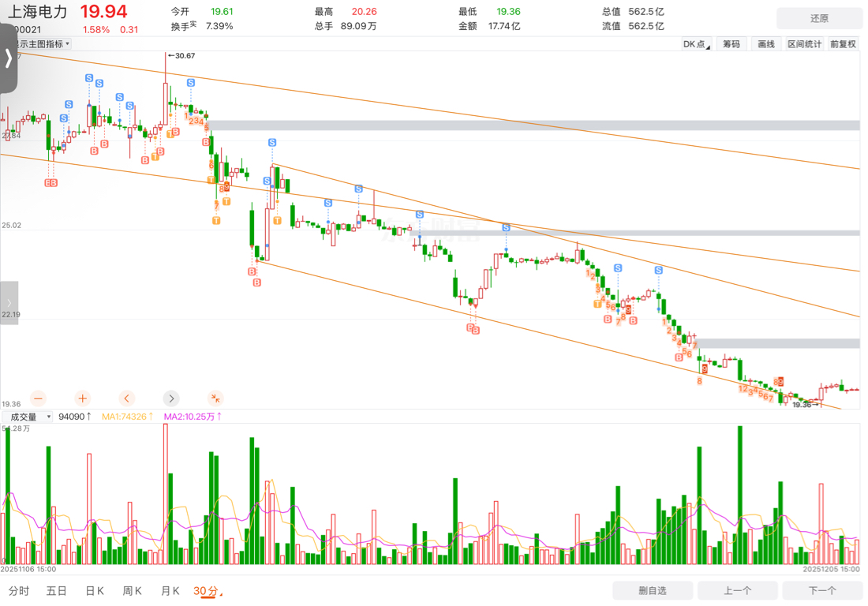Click the current price 19.94
This screenshot has width=868, height=606.
point(103,12)
